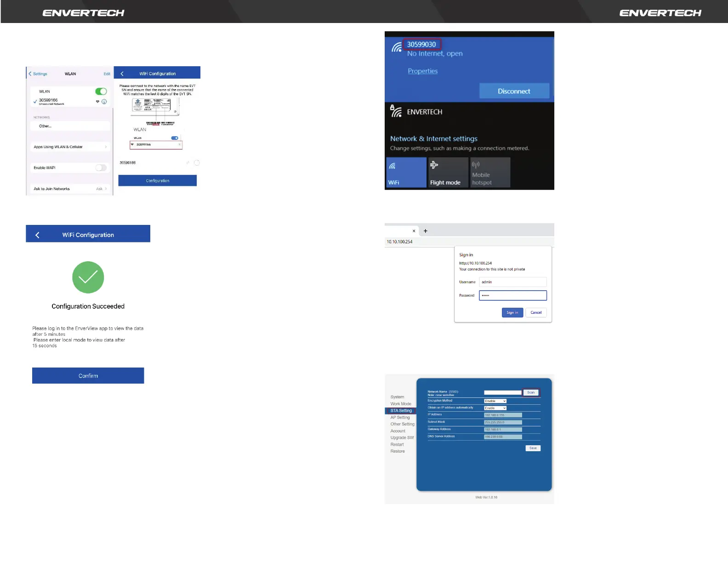This screenshot has width=728, height=563.
Task: Open Obtain IP address automatically dropdown
Action: click(495, 408)
